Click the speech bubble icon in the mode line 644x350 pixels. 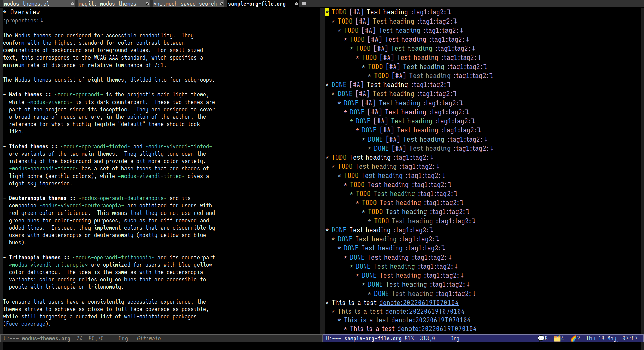(541, 338)
